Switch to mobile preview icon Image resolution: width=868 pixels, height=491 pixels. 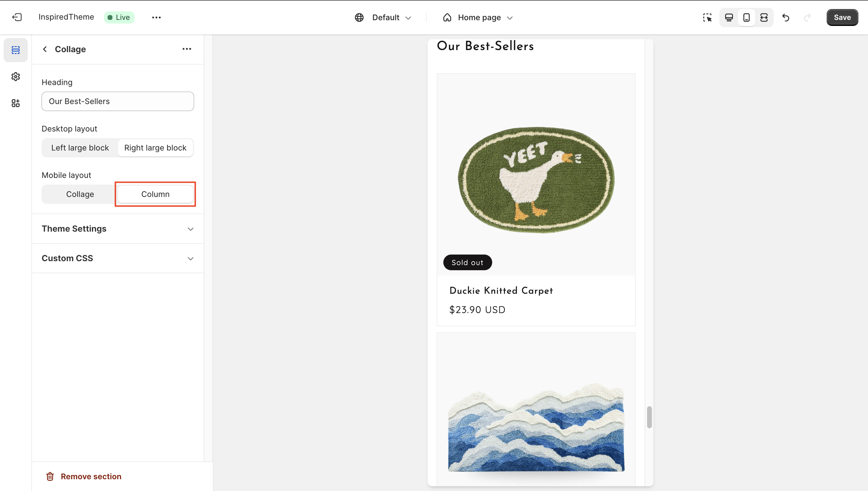(746, 17)
